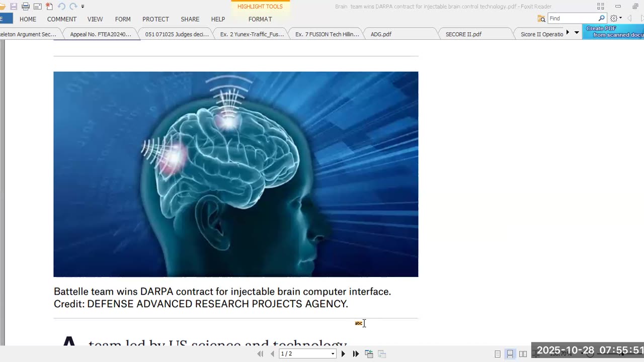Screen dimensions: 644x362
Task: Click the Undo arrow icon
Action: point(61,7)
